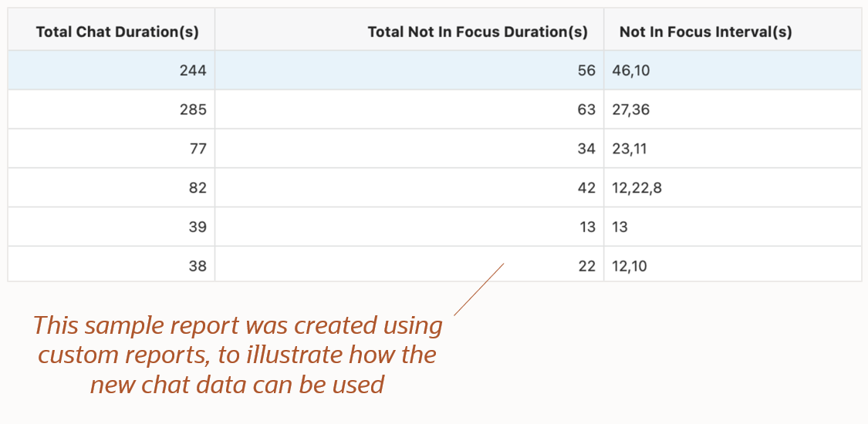Sort by Total Not In Focus Duration(s) header

[478, 32]
